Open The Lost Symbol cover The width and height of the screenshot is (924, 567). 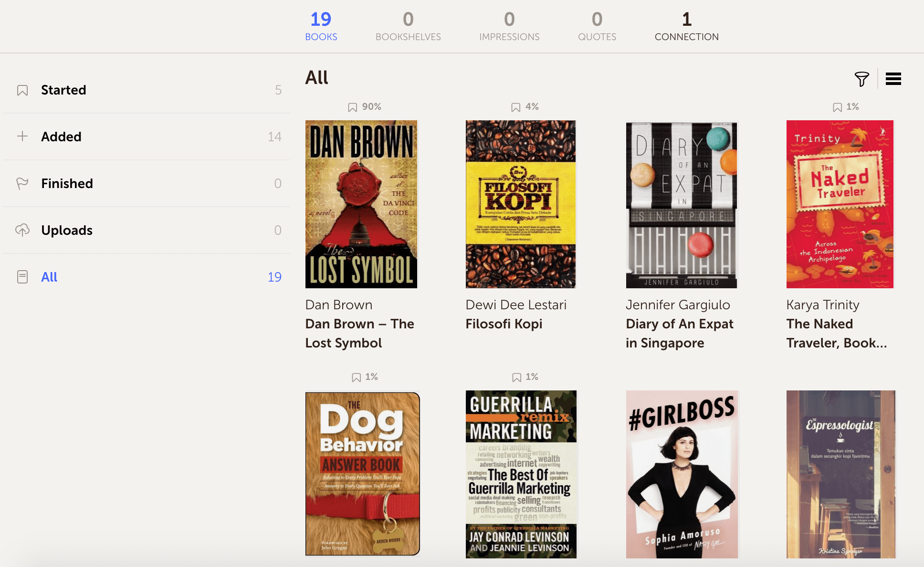[x=361, y=204]
